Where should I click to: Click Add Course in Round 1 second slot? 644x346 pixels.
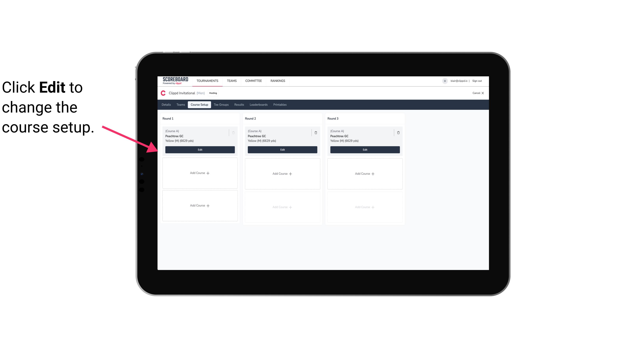pos(200,173)
